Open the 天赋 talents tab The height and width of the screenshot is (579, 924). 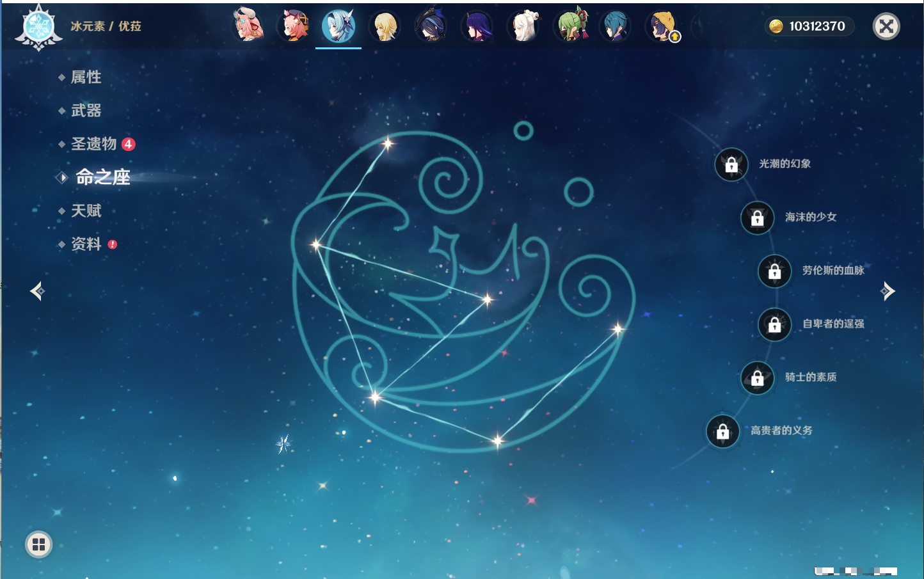click(x=86, y=210)
